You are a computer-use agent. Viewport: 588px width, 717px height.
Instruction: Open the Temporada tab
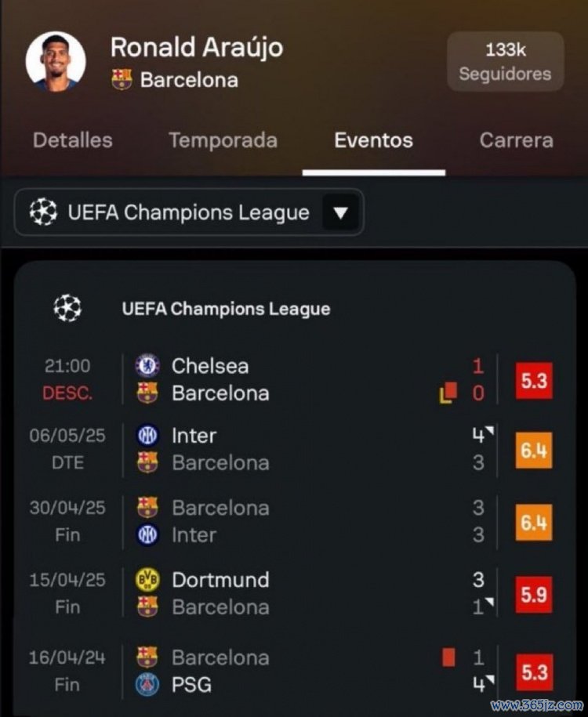tap(223, 140)
